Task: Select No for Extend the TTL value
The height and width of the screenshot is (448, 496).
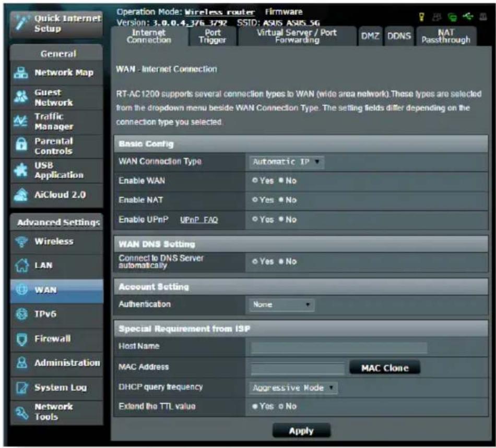Action: coord(281,406)
